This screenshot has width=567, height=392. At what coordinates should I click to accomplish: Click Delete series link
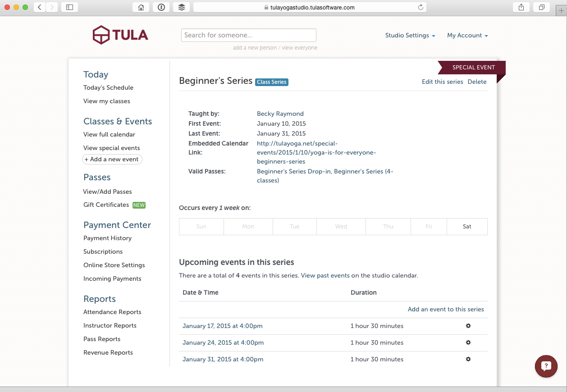(477, 82)
